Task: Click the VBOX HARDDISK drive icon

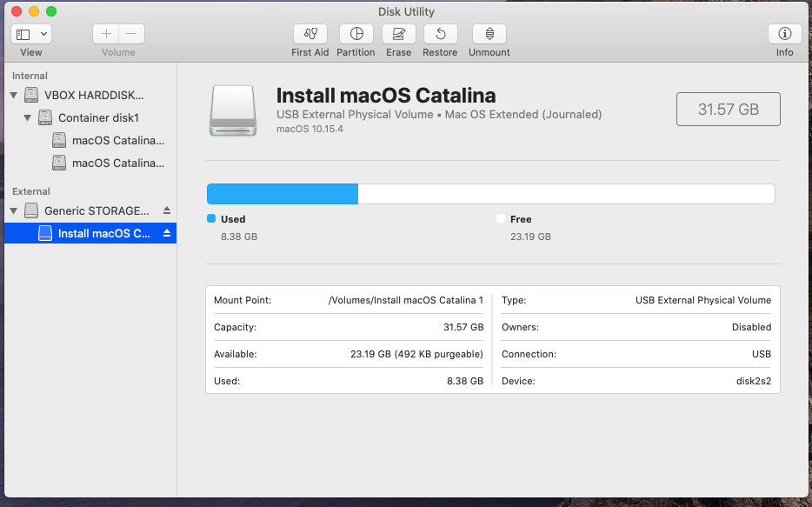Action: [31, 95]
